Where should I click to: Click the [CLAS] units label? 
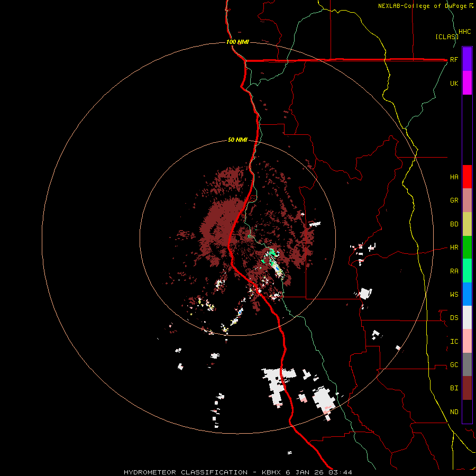point(447,36)
